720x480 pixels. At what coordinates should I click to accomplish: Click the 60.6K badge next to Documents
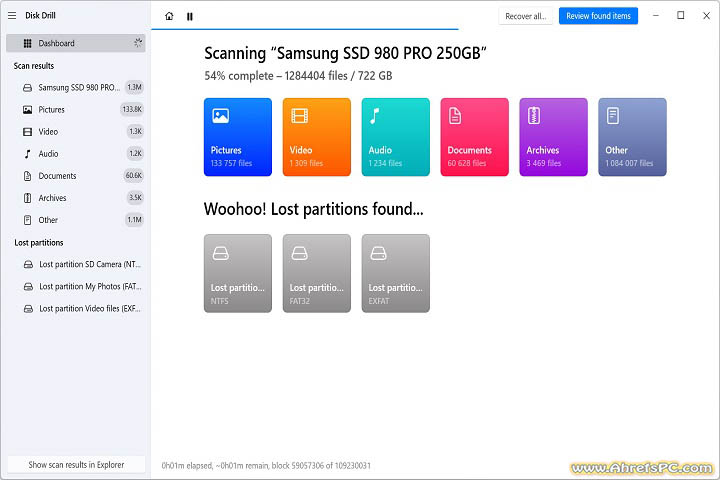coord(134,175)
